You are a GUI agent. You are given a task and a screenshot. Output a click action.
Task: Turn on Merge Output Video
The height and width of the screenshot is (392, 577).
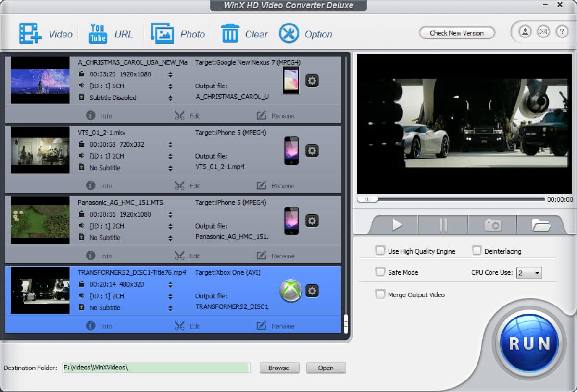[379, 294]
